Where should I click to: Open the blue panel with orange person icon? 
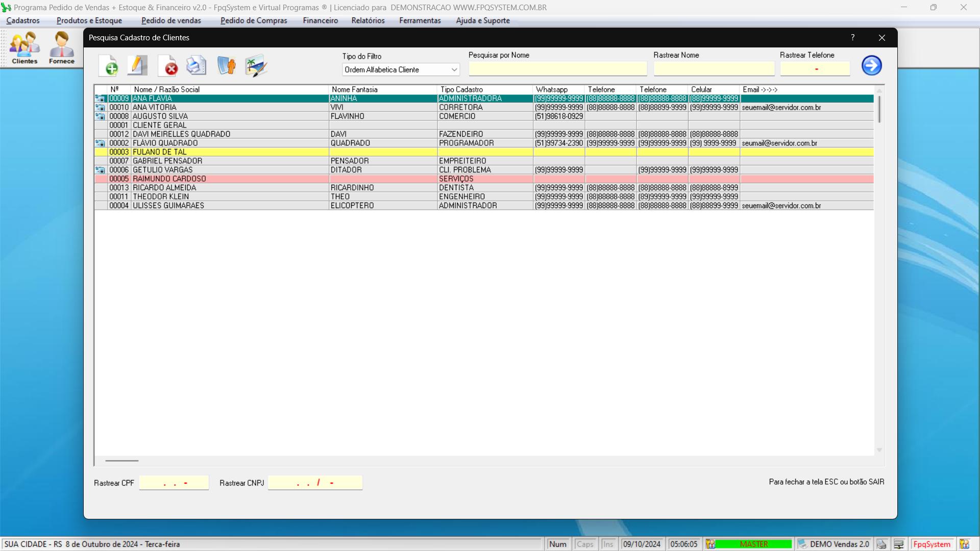226,66
